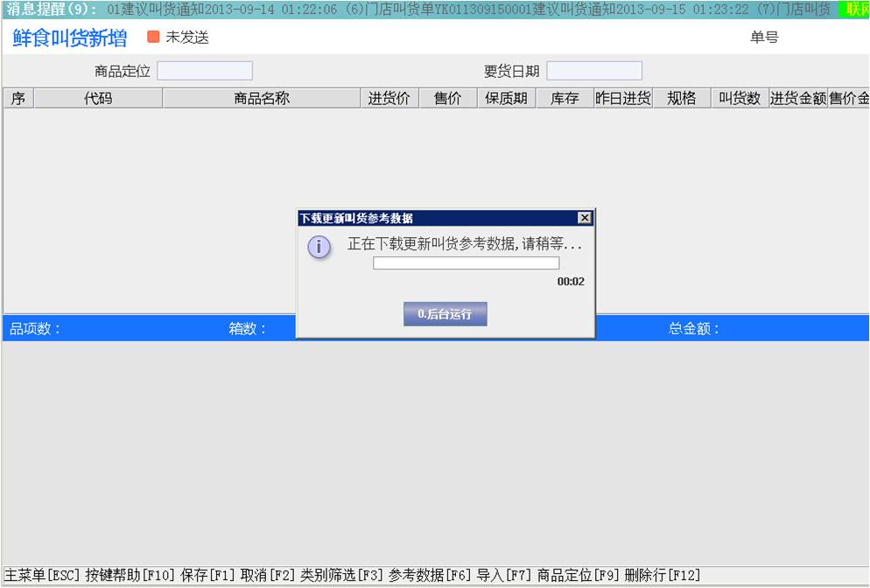
Task: Click the 0.后台运行 button in the dialog
Action: [445, 314]
